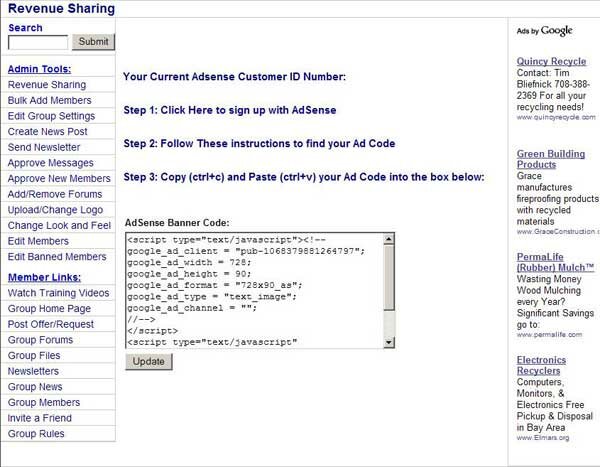Open Approve Messages
The height and width of the screenshot is (467, 600).
(51, 163)
